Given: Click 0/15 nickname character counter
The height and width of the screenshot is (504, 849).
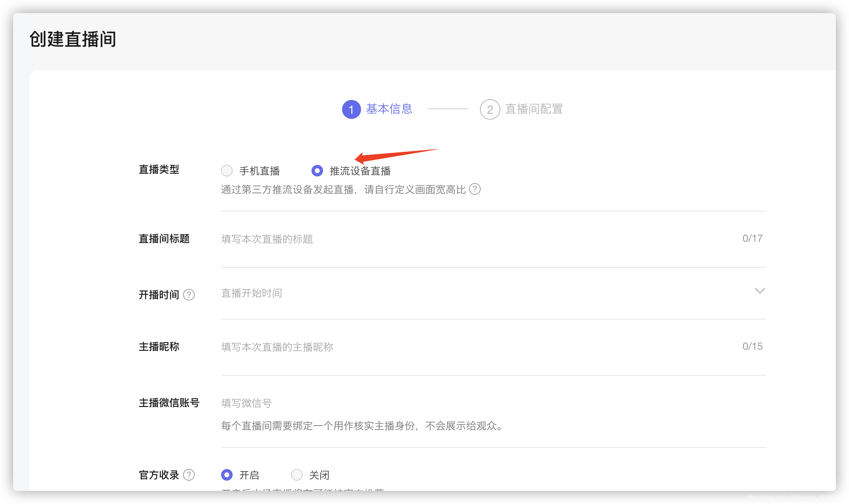Looking at the screenshot, I should 752,346.
